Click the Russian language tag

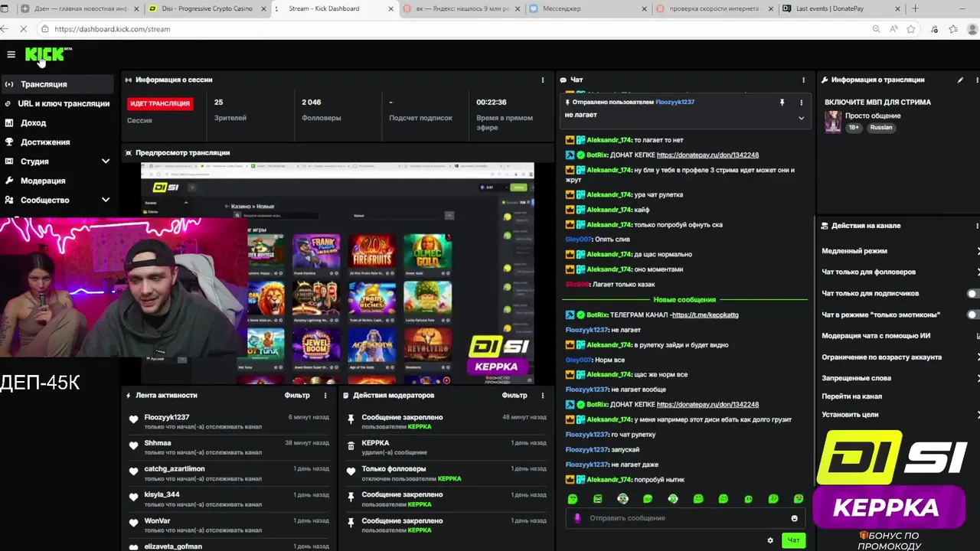coord(881,127)
